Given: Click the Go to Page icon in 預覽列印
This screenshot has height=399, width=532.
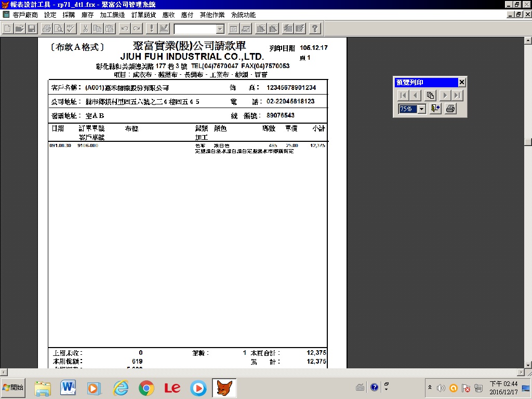Looking at the screenshot, I should click(x=430, y=96).
